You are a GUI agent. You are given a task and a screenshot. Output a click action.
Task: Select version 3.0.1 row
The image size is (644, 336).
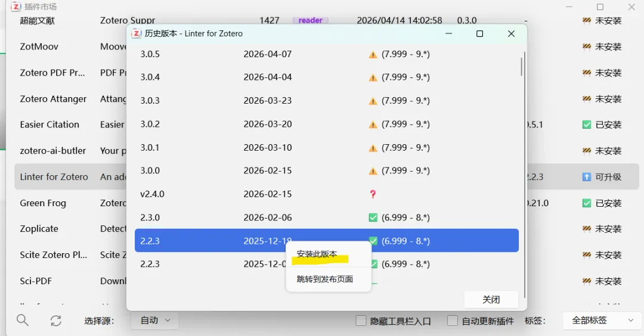tap(327, 147)
